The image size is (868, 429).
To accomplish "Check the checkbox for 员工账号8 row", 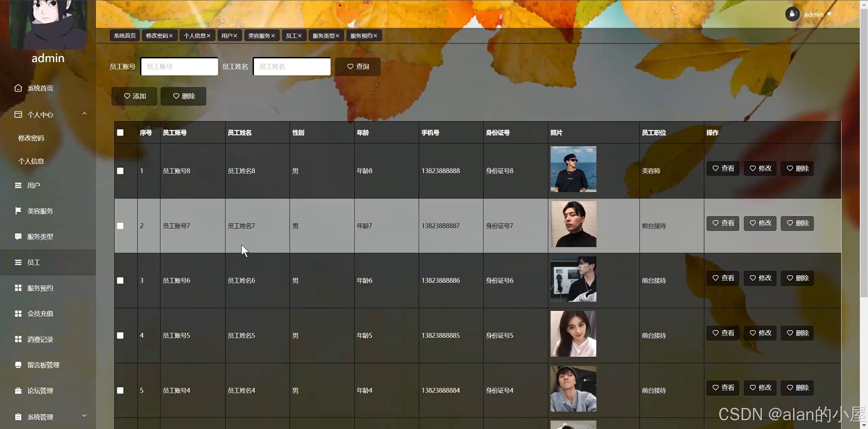I will click(x=120, y=171).
